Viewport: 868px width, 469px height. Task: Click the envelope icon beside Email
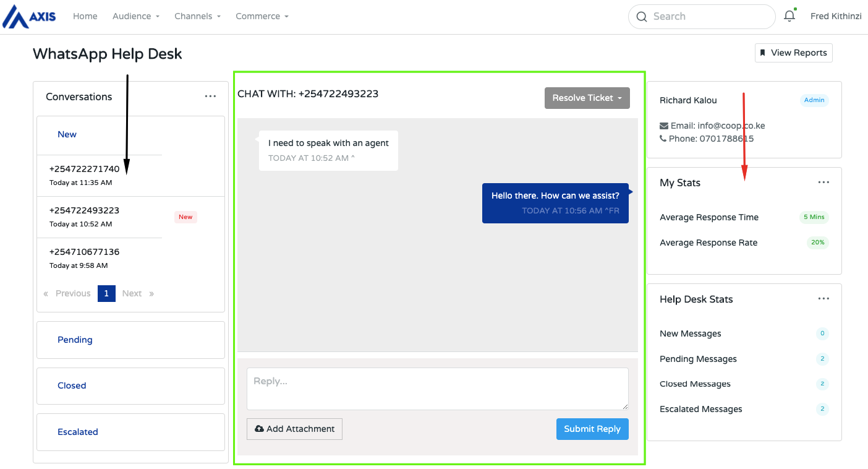coord(664,126)
